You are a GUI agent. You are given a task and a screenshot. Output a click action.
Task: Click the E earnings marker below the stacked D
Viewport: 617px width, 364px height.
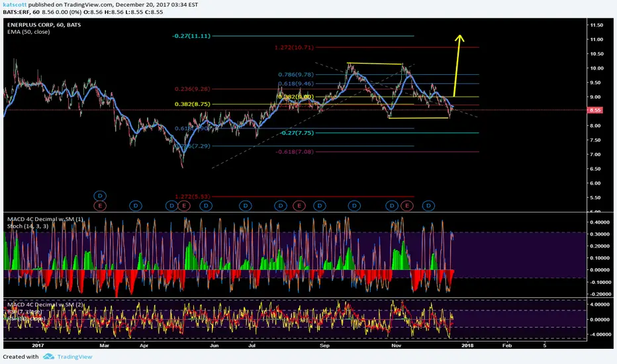click(x=100, y=205)
